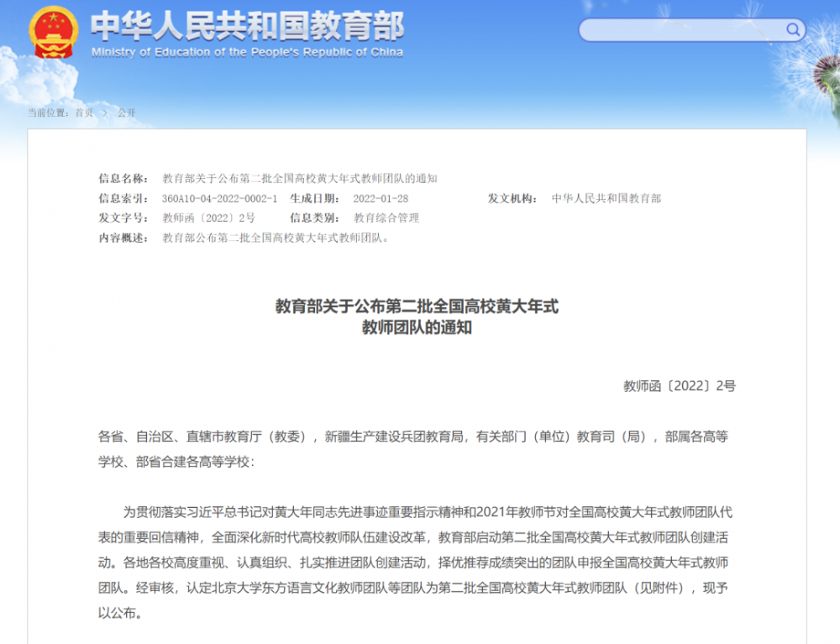The height and width of the screenshot is (644, 840).
Task: Click the right-aligned document number 教师函〔2022〕2号
Action: coord(679,386)
